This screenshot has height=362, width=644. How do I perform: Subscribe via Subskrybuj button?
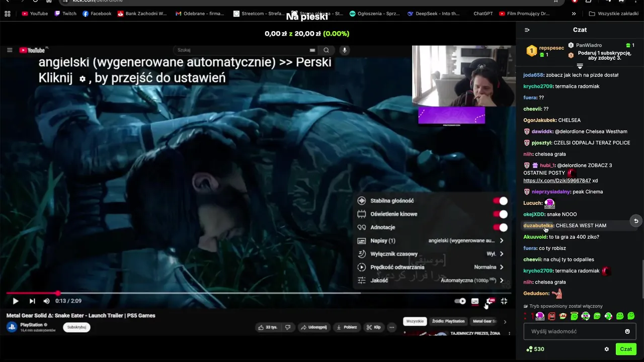pyautogui.click(x=76, y=327)
